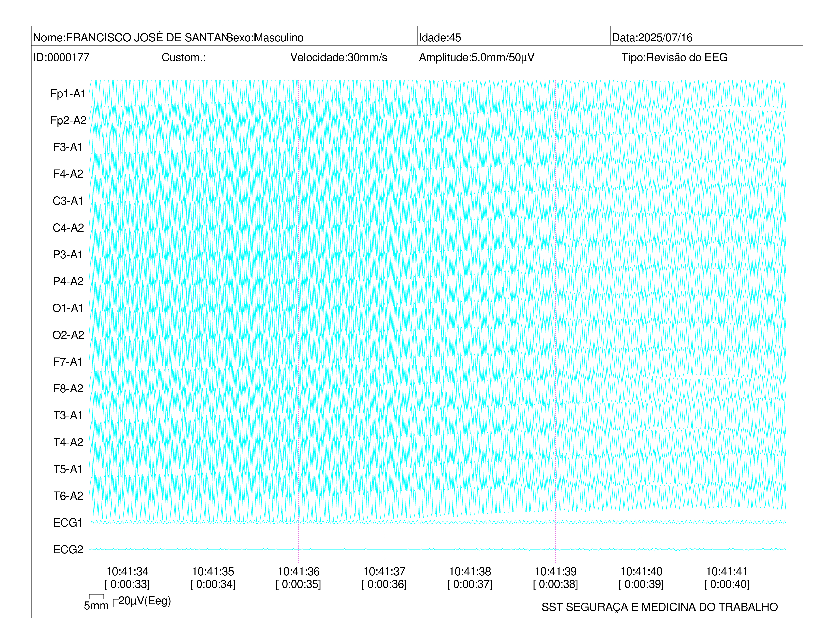
Task: Select the P4-A2 channel label
Action: pos(68,281)
